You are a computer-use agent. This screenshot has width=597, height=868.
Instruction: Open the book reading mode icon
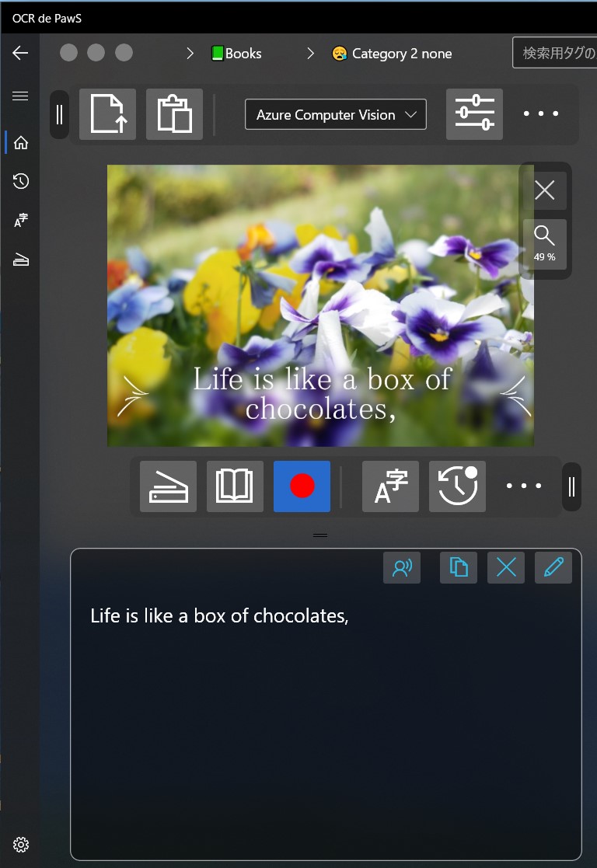[x=235, y=486]
